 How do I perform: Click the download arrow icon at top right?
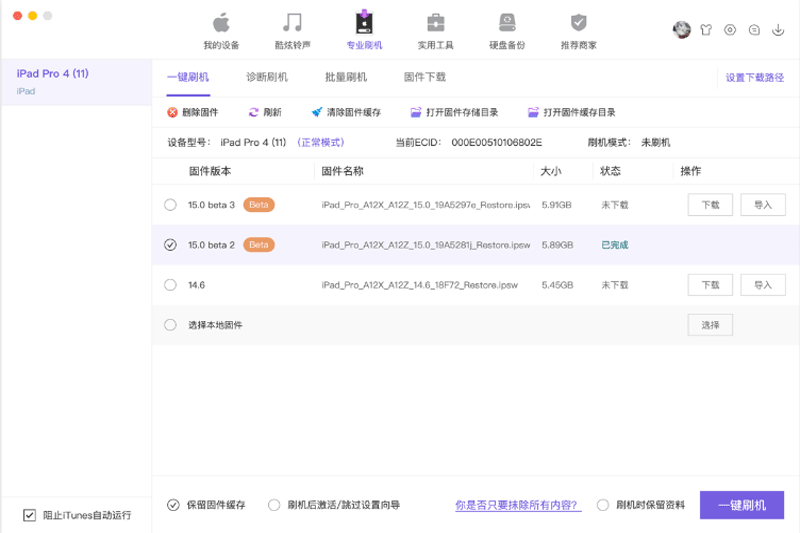[x=779, y=30]
